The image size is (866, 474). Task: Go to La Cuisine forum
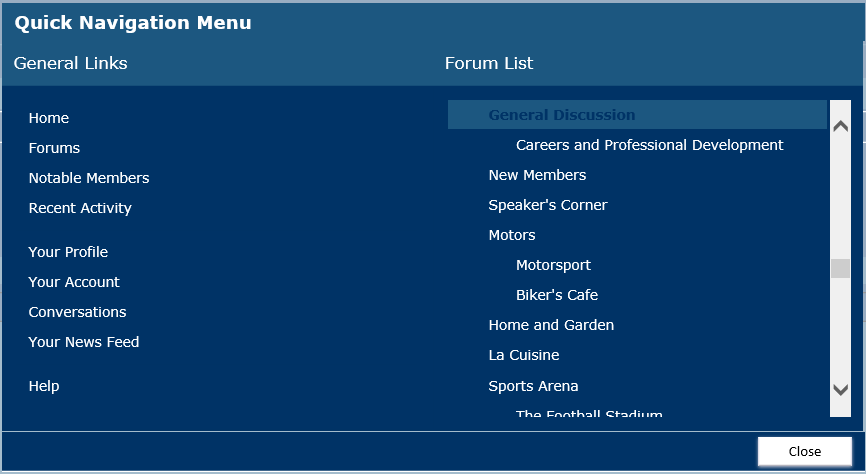pyautogui.click(x=523, y=355)
